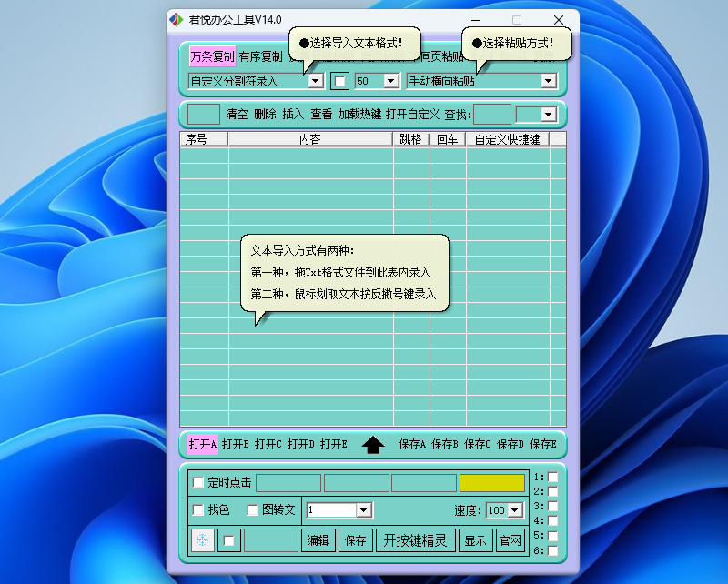The image size is (728, 584).
Task: Open the 官网 website button
Action: [511, 540]
